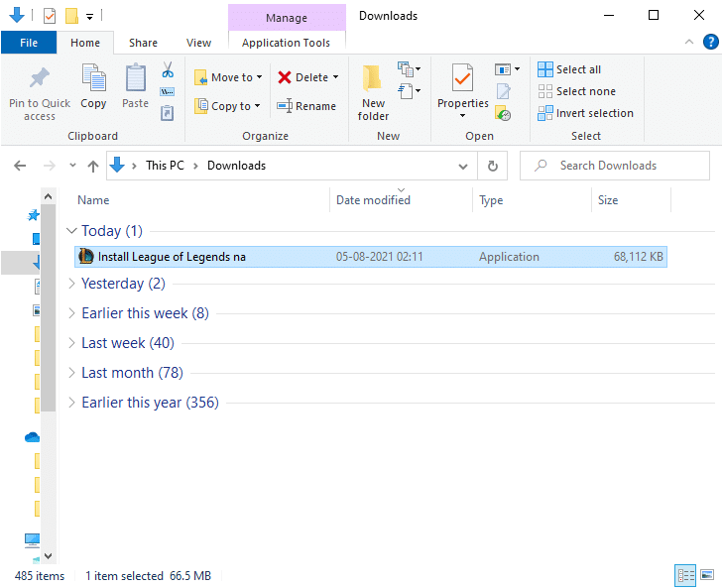The height and width of the screenshot is (588, 723).
Task: Click the Pin to Quick access icon
Action: (x=40, y=79)
